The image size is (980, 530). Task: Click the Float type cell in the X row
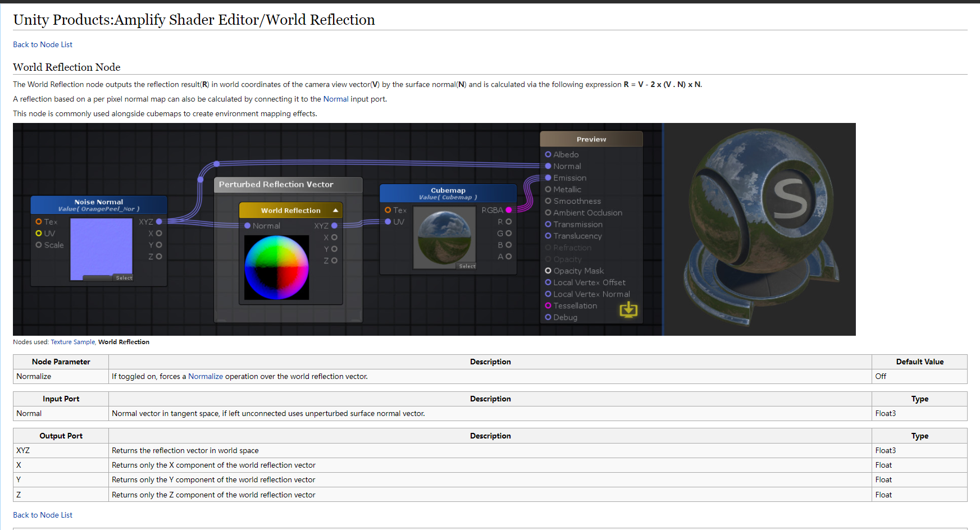tap(920, 465)
